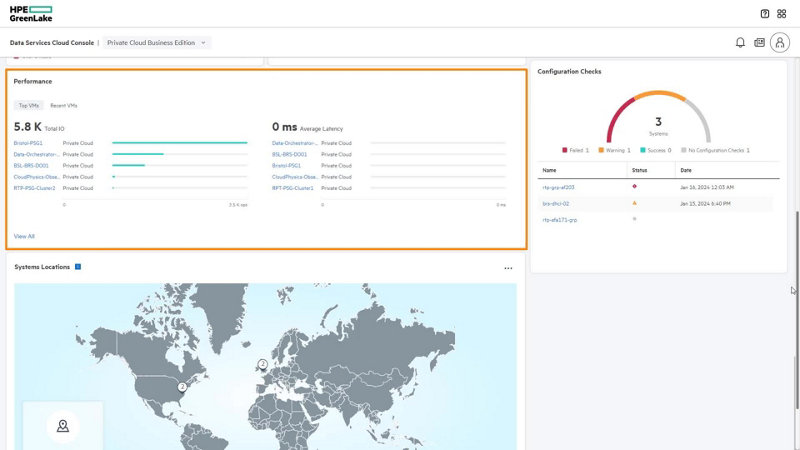Open the apps grid launcher icon
The image size is (800, 450).
(x=782, y=14)
